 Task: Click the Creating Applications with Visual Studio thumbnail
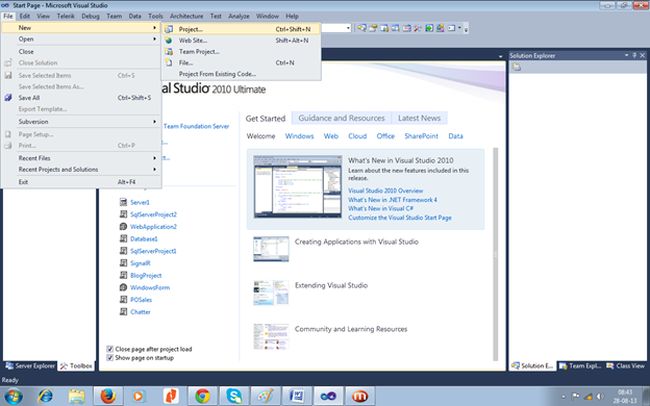click(x=271, y=248)
